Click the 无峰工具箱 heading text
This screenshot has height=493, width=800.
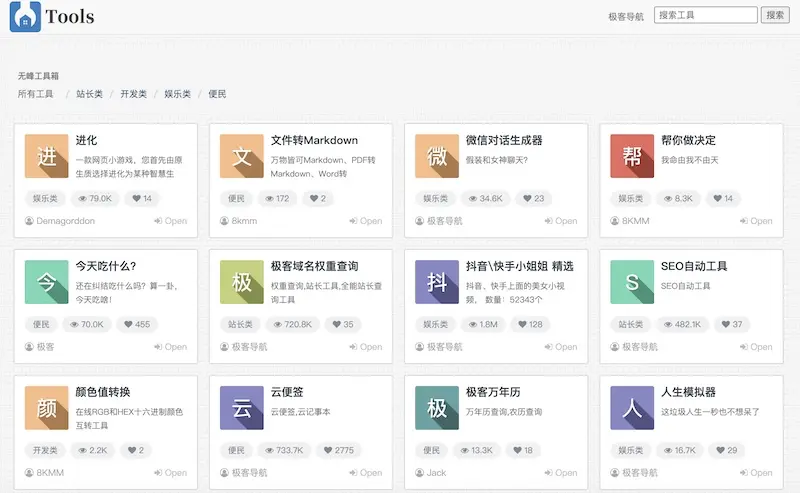coord(38,76)
